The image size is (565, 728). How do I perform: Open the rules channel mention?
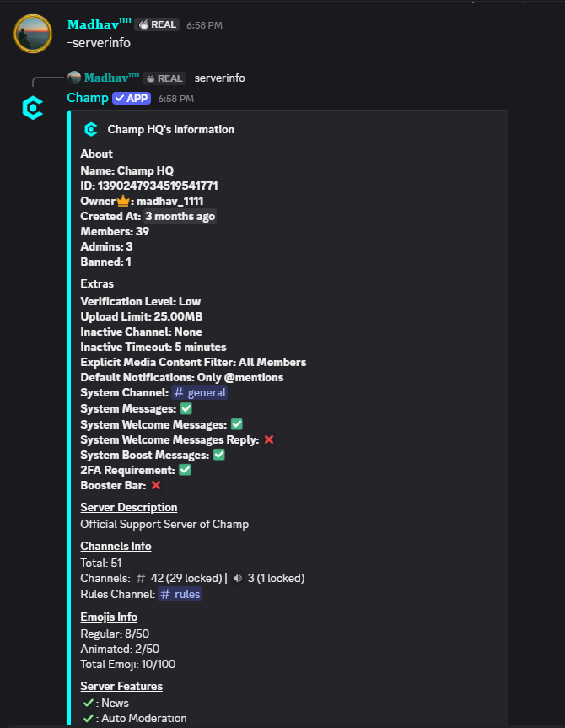pyautogui.click(x=180, y=594)
